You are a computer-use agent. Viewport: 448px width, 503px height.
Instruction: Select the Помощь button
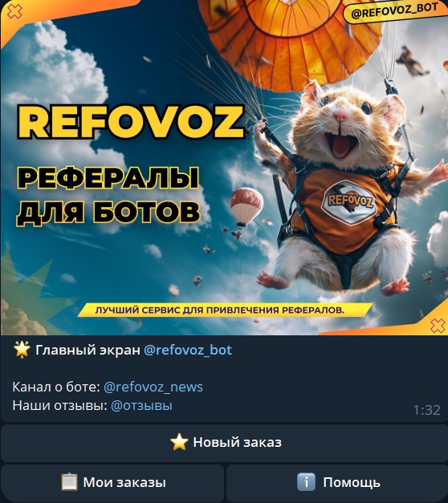click(x=337, y=483)
